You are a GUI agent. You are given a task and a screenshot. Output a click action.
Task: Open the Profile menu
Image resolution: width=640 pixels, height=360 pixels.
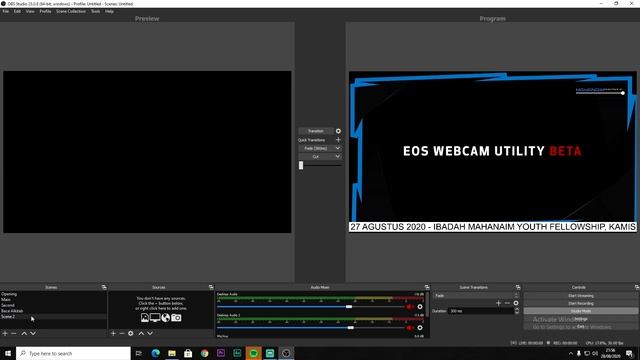tap(45, 11)
